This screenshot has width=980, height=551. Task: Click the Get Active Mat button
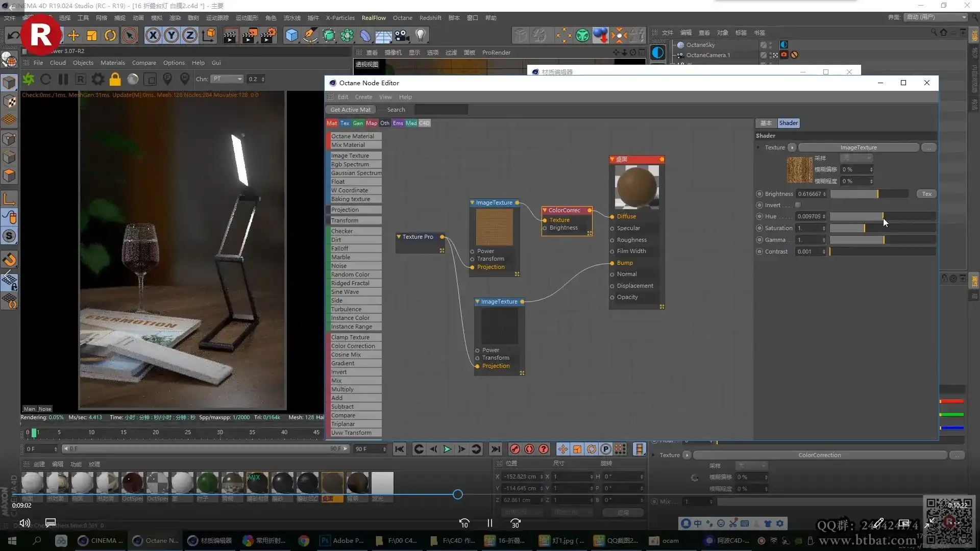click(350, 110)
